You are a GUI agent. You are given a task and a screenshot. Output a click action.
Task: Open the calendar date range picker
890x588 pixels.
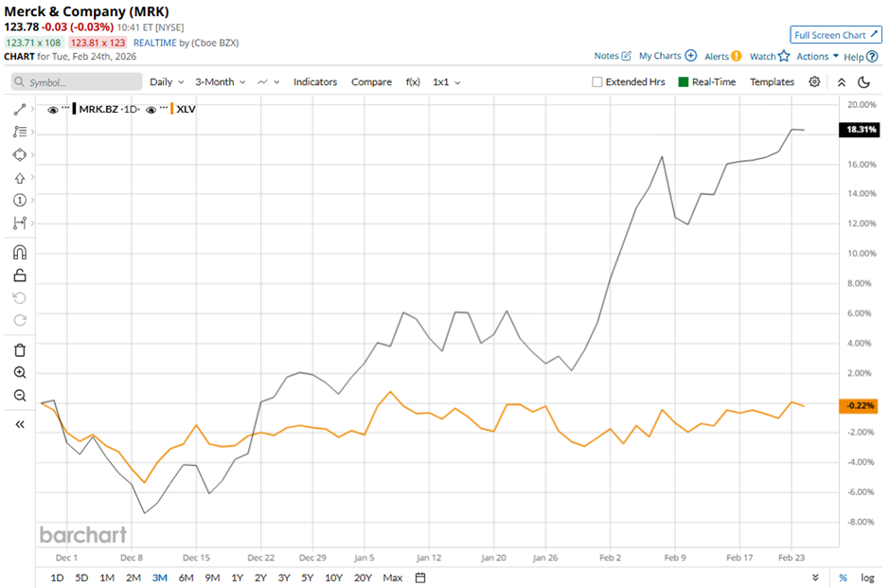(420, 578)
